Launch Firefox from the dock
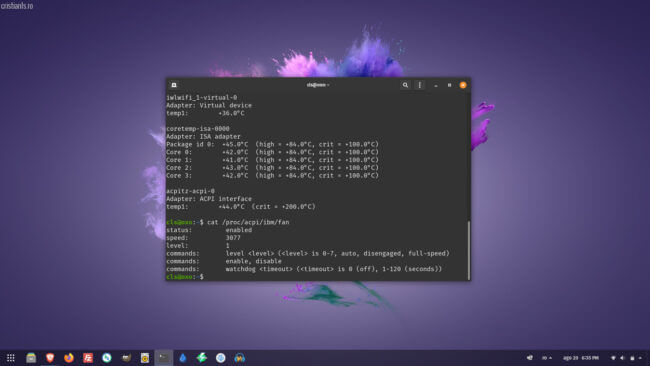This screenshot has height=366, width=650. click(69, 358)
